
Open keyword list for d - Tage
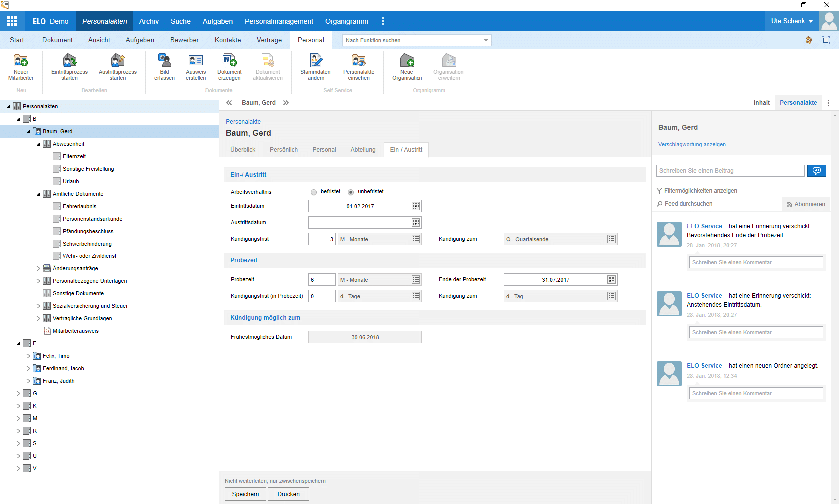416,296
